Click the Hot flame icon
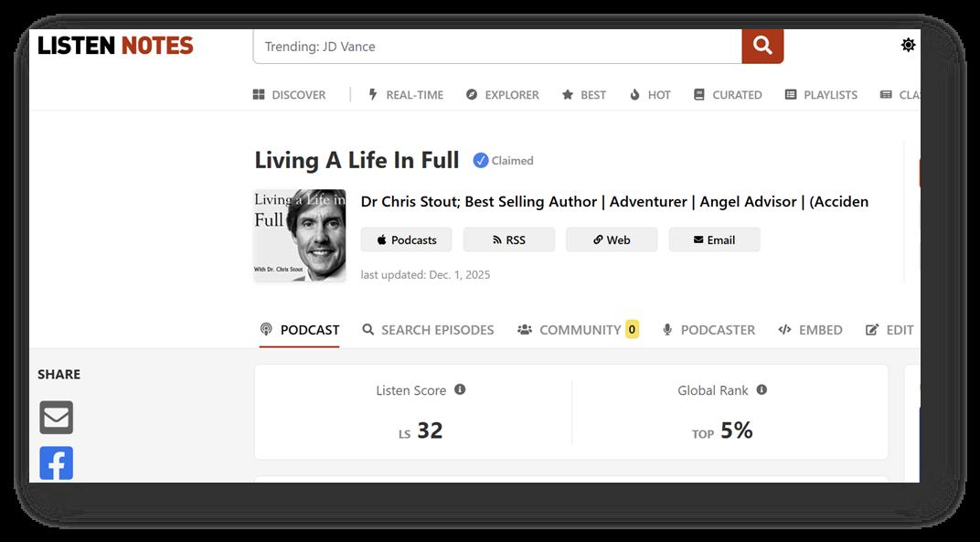The image size is (980, 542). [635, 94]
